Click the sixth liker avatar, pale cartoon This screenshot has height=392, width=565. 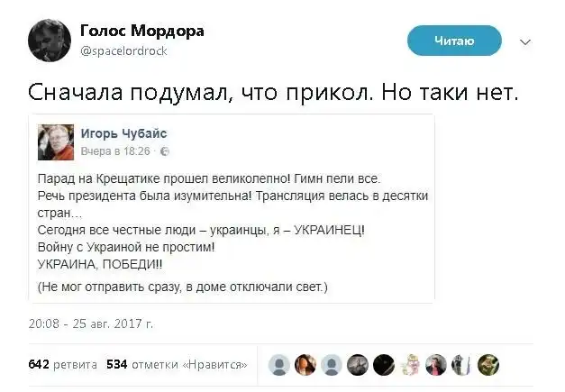click(x=411, y=364)
